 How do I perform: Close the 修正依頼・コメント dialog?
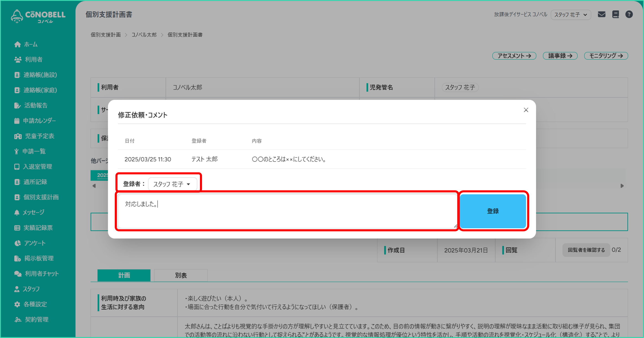pos(526,110)
